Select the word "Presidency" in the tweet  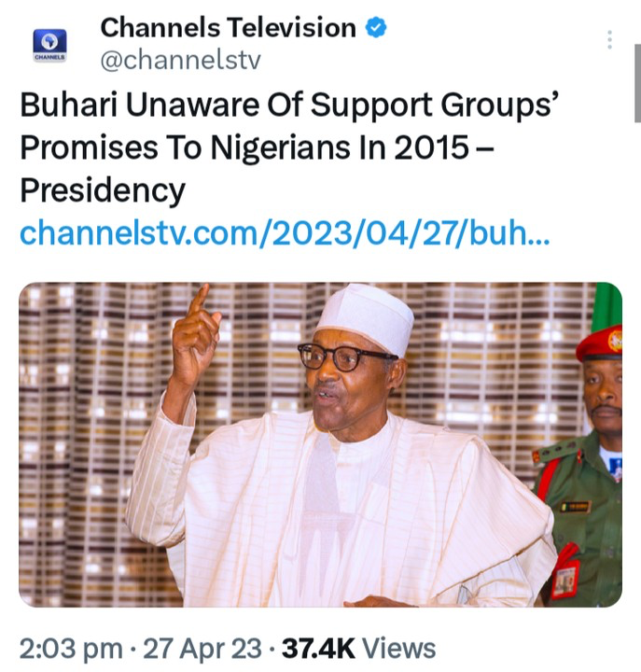pyautogui.click(x=103, y=190)
